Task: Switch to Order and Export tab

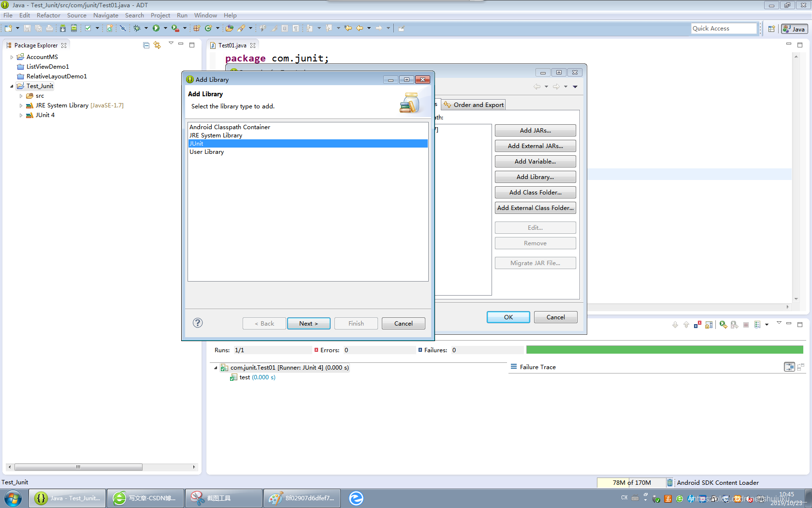Action: (x=474, y=105)
